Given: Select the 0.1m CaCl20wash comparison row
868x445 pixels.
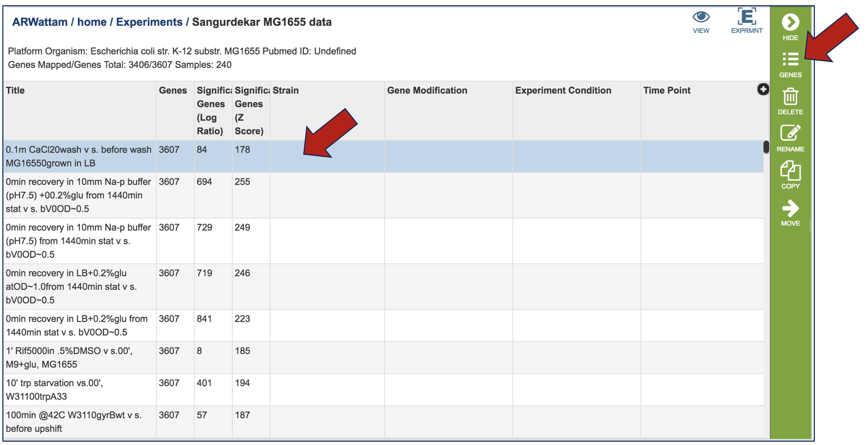Looking at the screenshot, I should 79,156.
